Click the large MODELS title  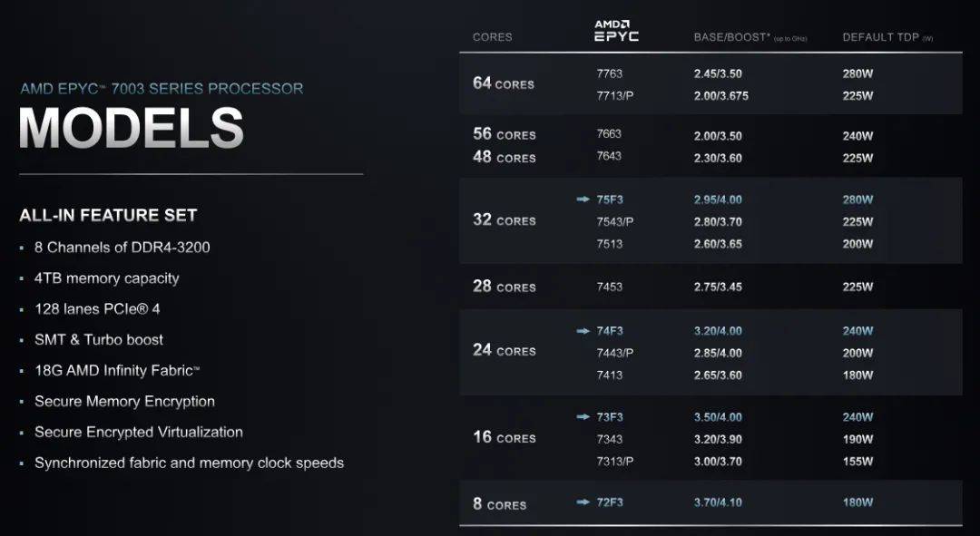[132, 128]
